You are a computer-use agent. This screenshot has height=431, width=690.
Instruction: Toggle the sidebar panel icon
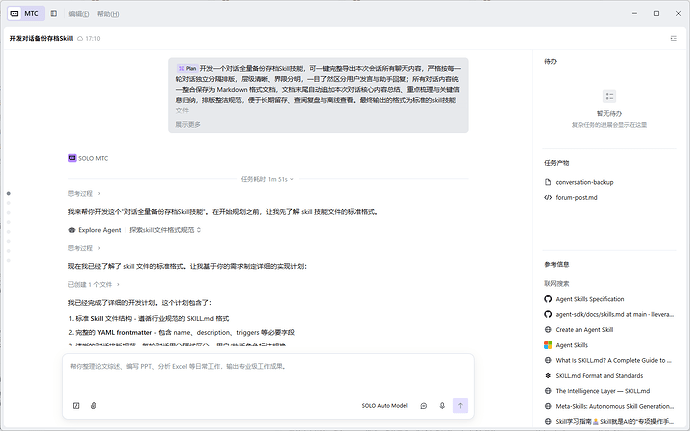coord(54,14)
